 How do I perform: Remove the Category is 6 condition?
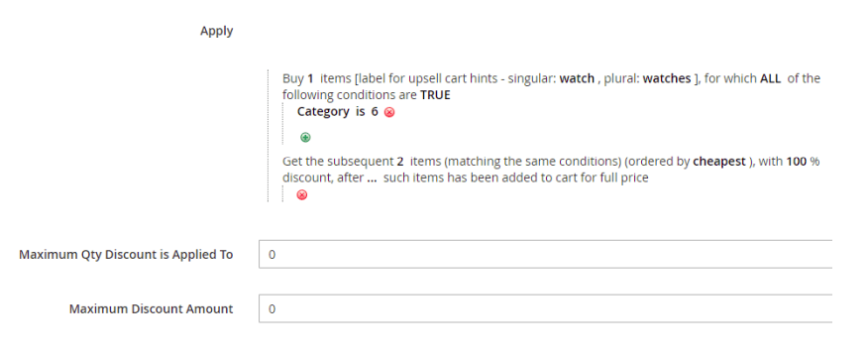point(389,112)
